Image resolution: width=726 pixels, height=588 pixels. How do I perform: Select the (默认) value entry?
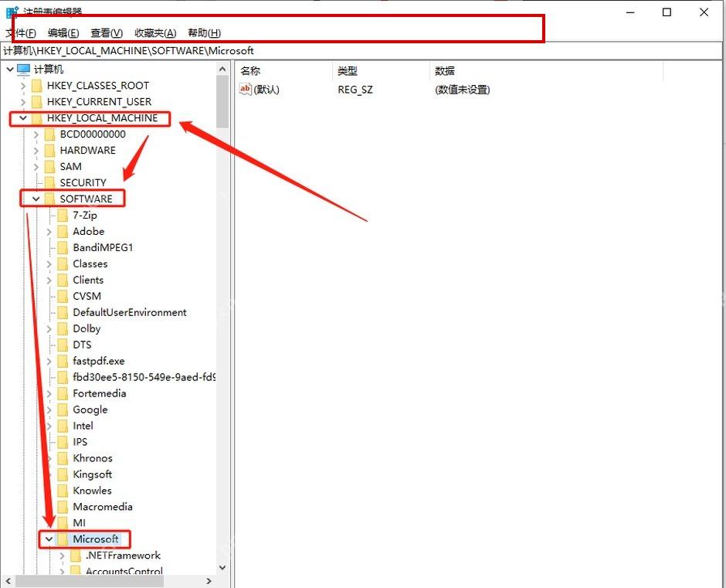(x=266, y=90)
